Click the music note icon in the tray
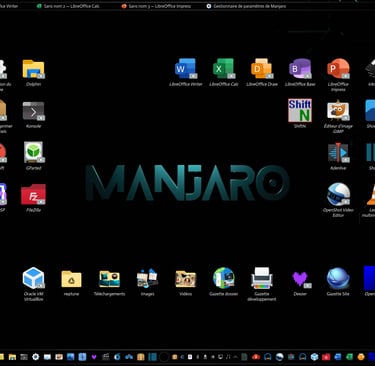The width and height of the screenshot is (375, 366). coord(228,357)
